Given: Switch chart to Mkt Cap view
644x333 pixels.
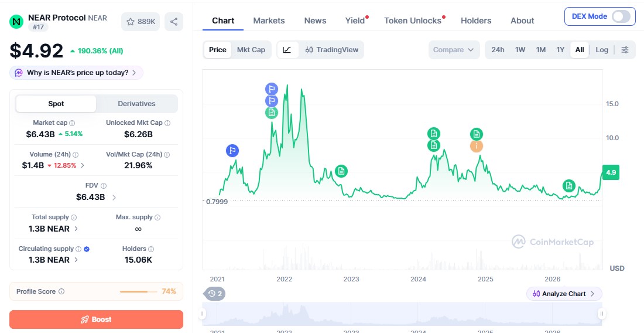Looking at the screenshot, I should [251, 50].
